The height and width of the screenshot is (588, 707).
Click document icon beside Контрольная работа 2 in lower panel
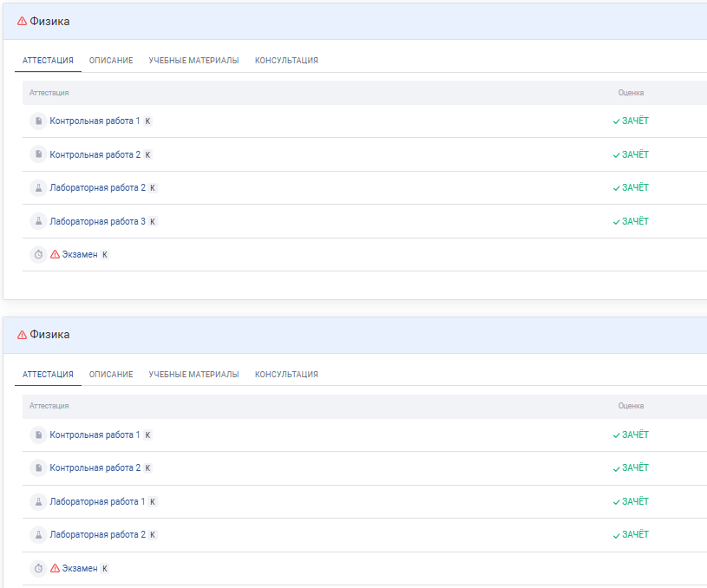(38, 468)
